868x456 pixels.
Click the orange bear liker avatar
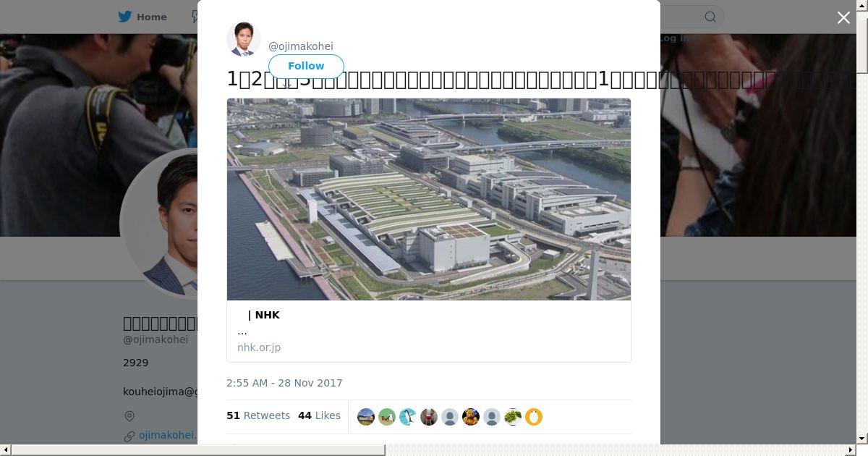point(471,417)
